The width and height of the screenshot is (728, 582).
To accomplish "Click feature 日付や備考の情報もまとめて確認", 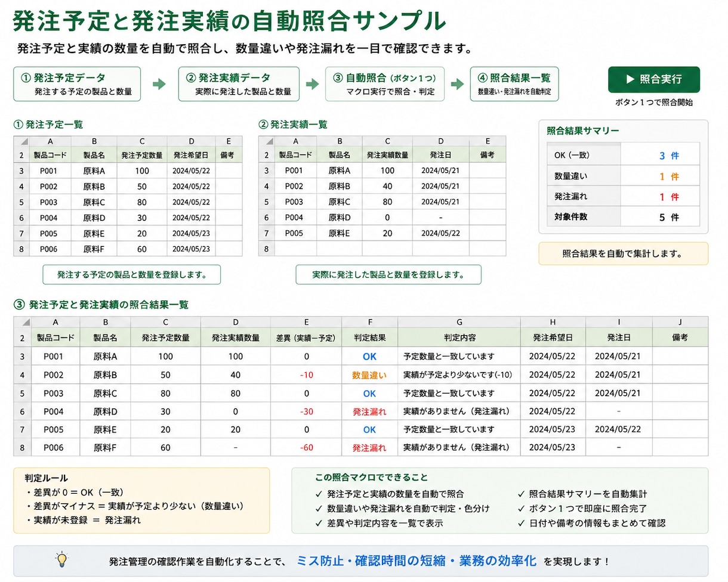I will click(x=591, y=523).
